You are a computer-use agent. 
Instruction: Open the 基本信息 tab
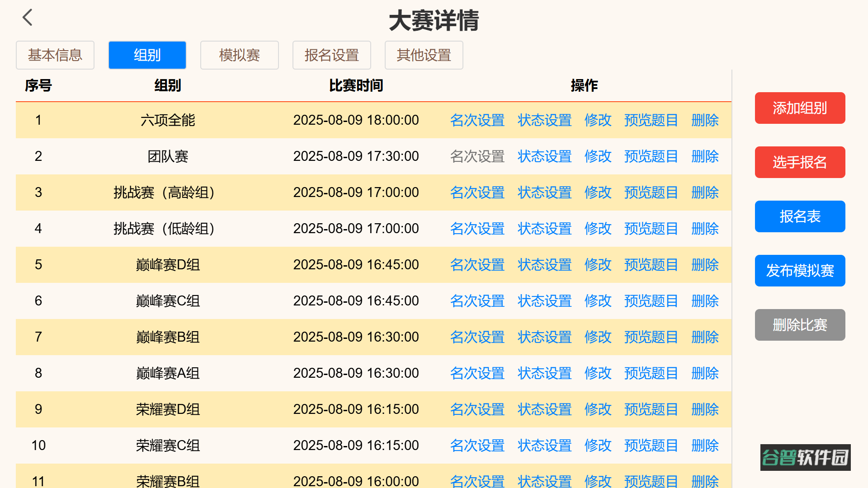pyautogui.click(x=55, y=55)
